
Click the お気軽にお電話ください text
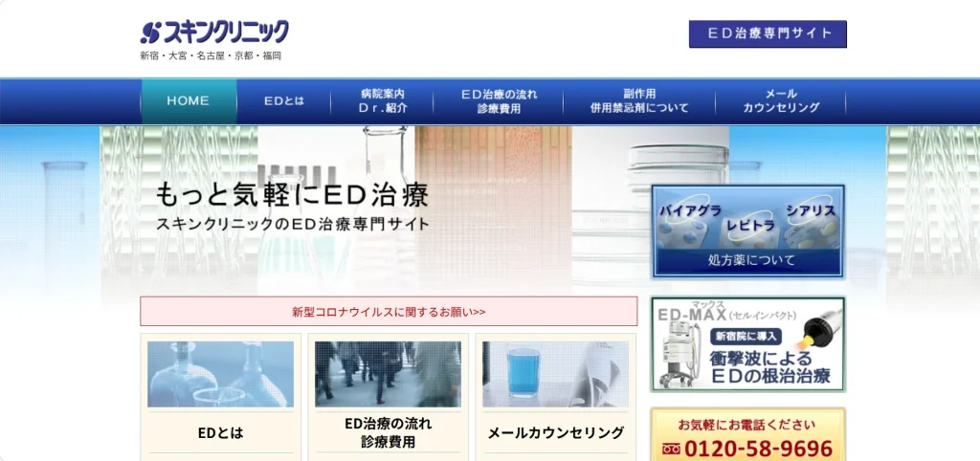(746, 426)
